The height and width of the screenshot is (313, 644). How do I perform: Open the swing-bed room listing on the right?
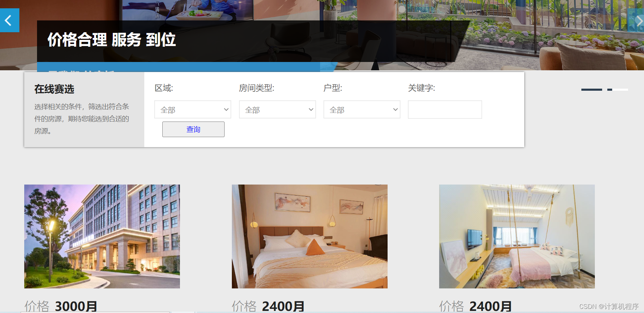click(x=517, y=236)
